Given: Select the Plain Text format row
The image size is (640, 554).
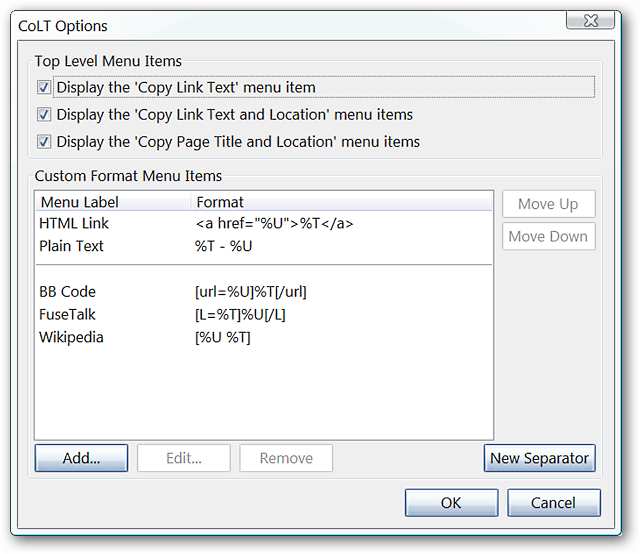Looking at the screenshot, I should (264, 246).
